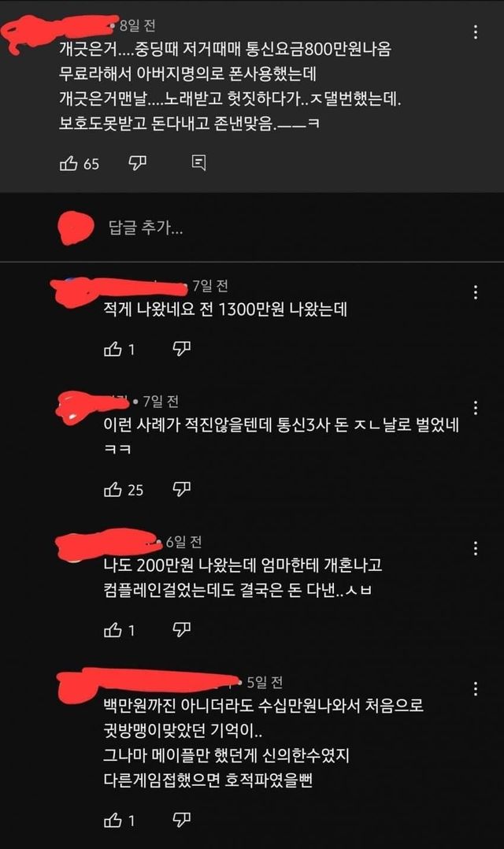Dislike the 1300만원 reply
This screenshot has height=849, width=504.
tap(181, 349)
